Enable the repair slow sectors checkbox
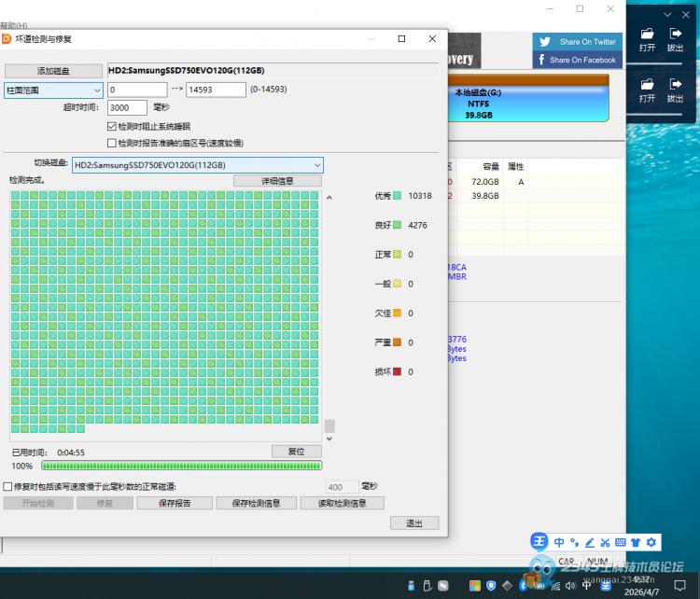700x599 pixels. click(8, 486)
